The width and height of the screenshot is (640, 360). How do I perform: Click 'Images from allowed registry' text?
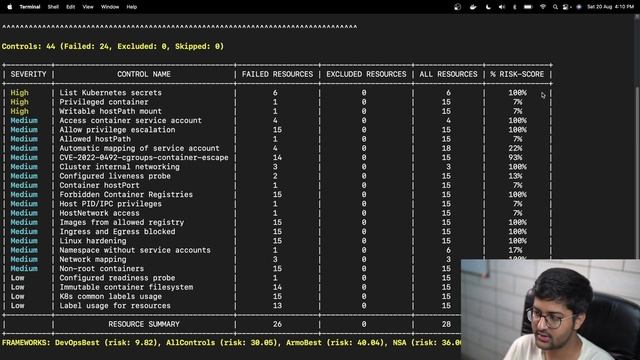coord(122,222)
